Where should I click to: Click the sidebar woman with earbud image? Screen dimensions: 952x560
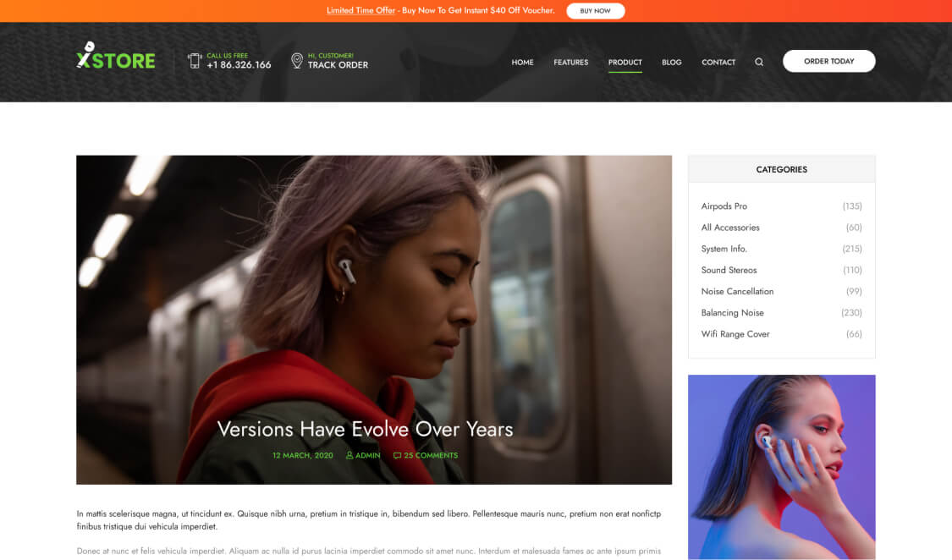781,467
